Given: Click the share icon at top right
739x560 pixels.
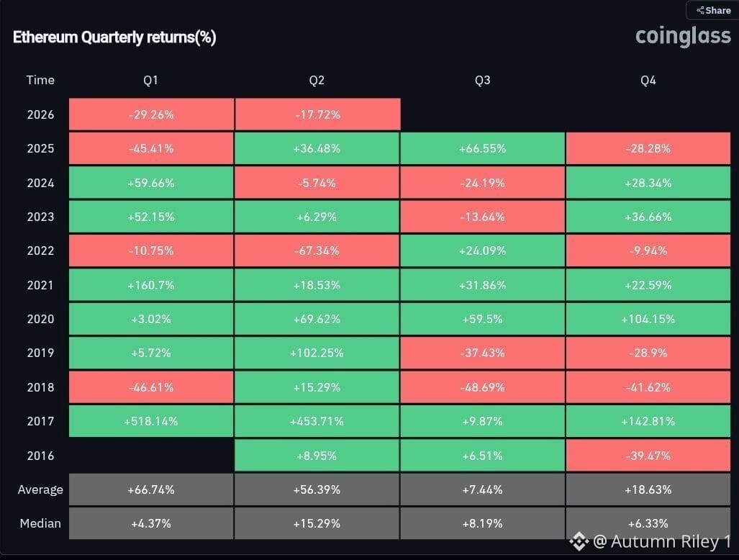Looking at the screenshot, I should coord(700,10).
